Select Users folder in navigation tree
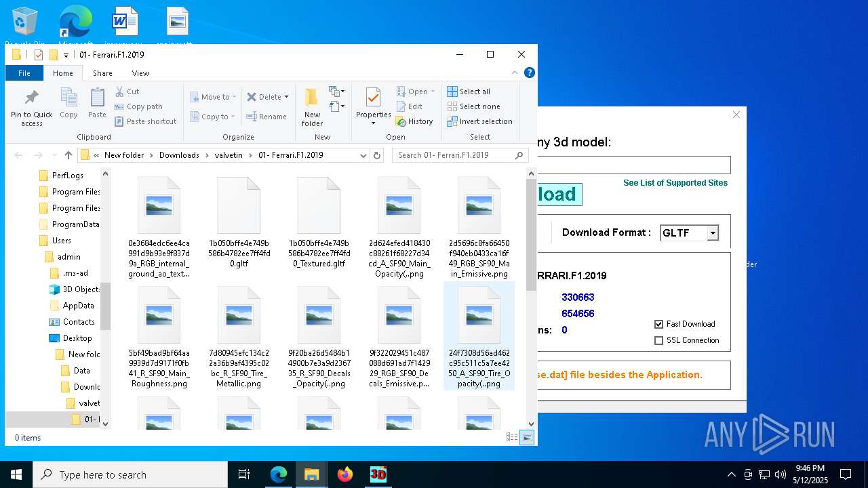868x488 pixels. (62, 241)
